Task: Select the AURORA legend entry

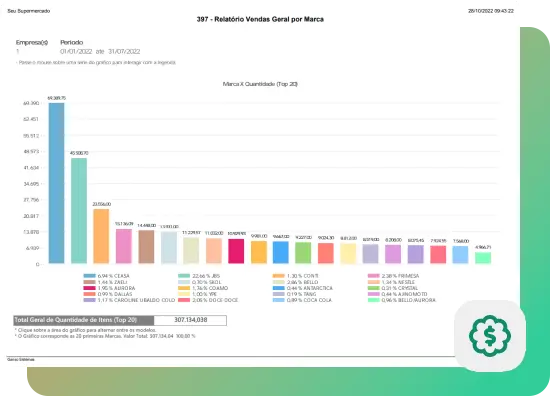Action: click(109, 288)
